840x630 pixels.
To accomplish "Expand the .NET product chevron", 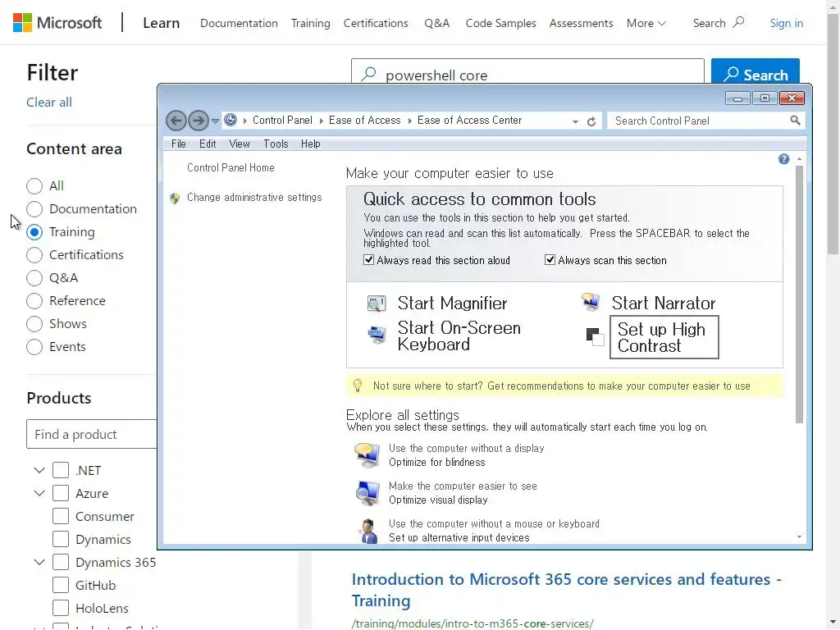I will (39, 470).
